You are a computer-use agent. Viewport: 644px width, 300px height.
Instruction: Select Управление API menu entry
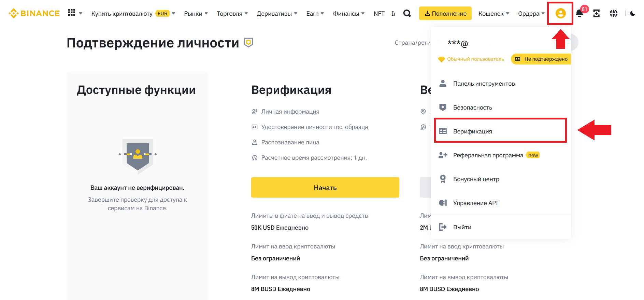pos(501,203)
